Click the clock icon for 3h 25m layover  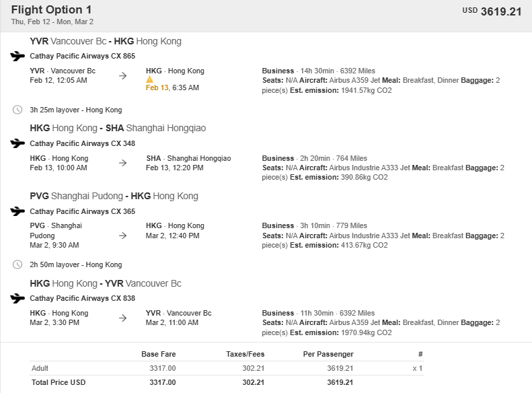point(17,110)
